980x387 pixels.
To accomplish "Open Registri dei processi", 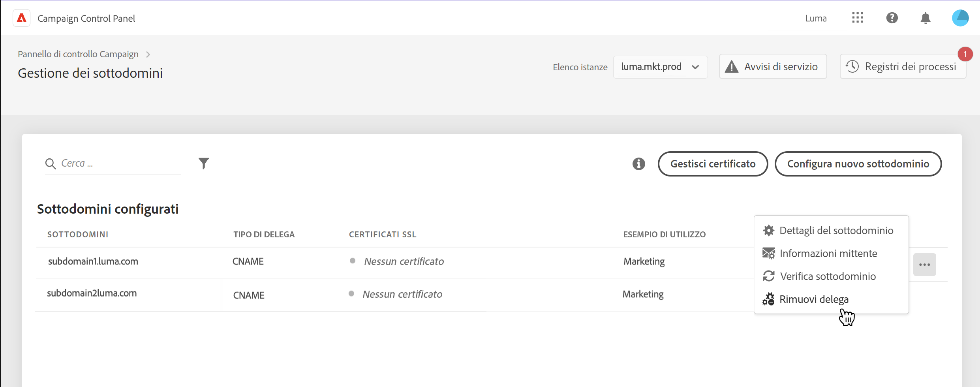I will pyautogui.click(x=903, y=67).
